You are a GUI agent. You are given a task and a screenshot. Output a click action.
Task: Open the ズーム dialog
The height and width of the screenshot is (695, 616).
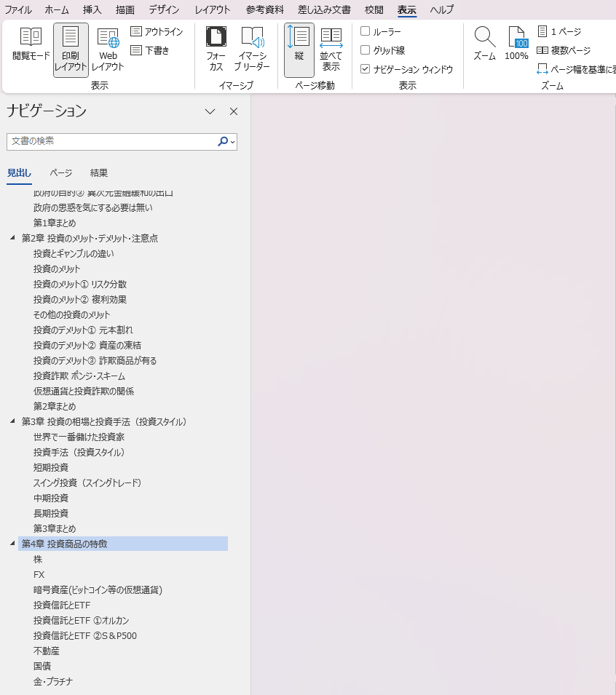[x=484, y=44]
